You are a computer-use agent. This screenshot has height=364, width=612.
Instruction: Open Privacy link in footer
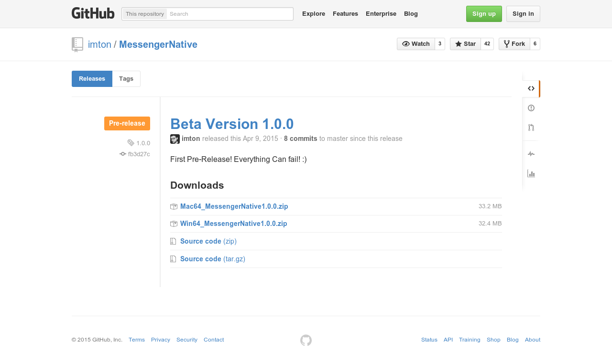coord(161,340)
